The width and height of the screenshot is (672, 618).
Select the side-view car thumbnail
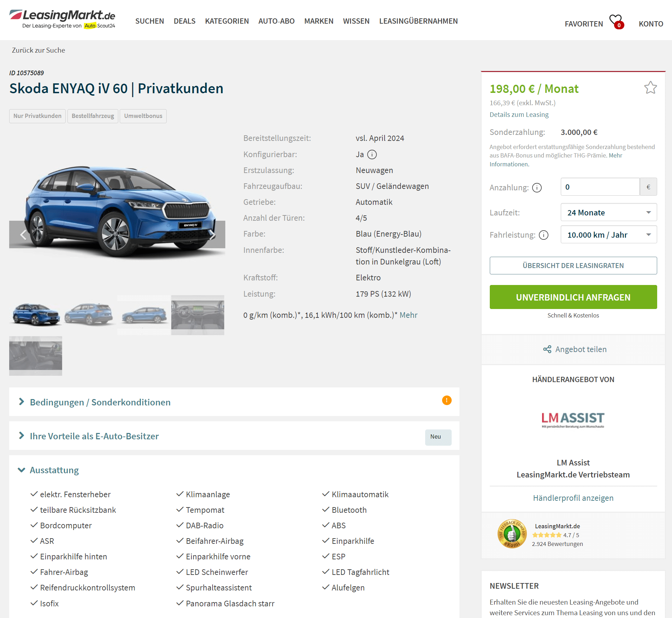pos(144,315)
